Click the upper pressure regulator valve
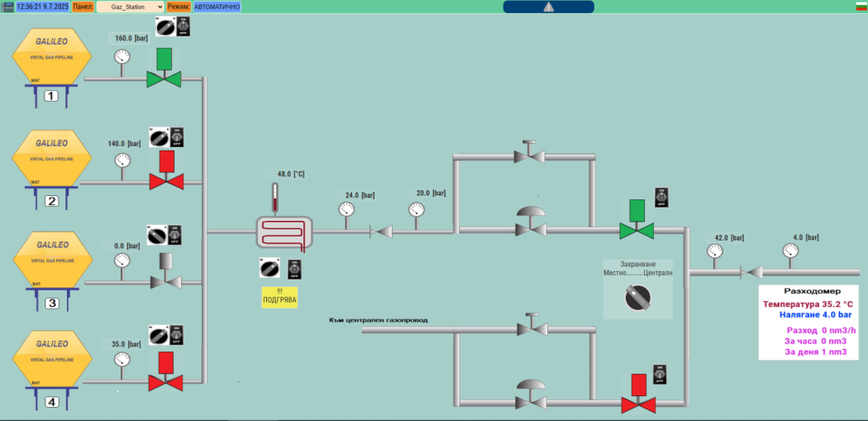Viewport: 868px width, 421px height. click(x=530, y=222)
